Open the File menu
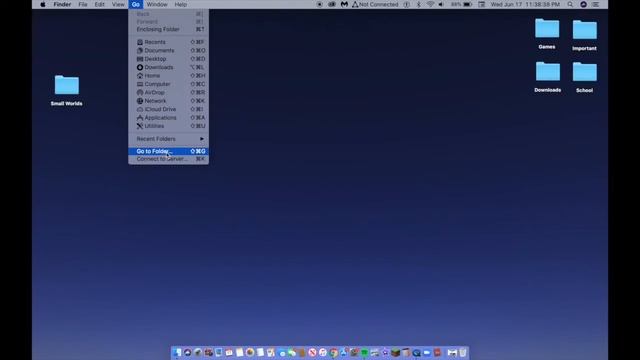The image size is (640, 360). pyautogui.click(x=83, y=4)
